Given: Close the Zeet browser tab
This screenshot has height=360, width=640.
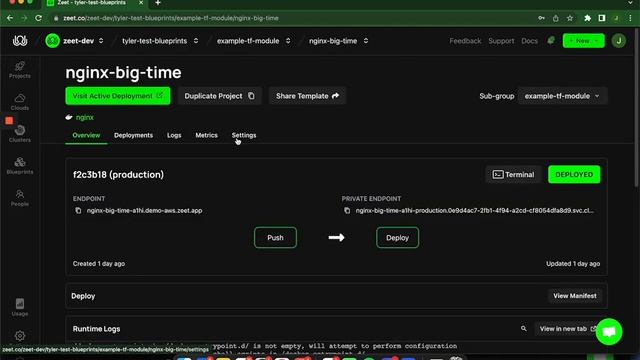Looking at the screenshot, I should coord(141,3).
